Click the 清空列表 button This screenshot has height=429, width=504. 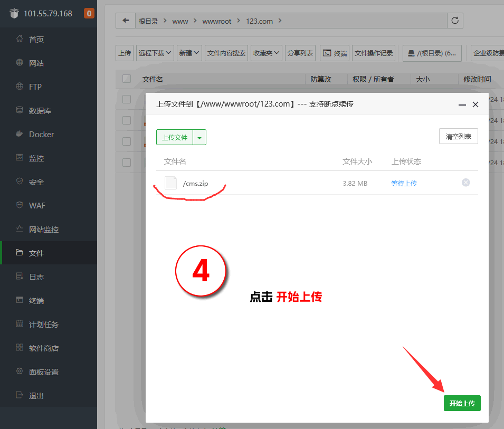click(458, 136)
